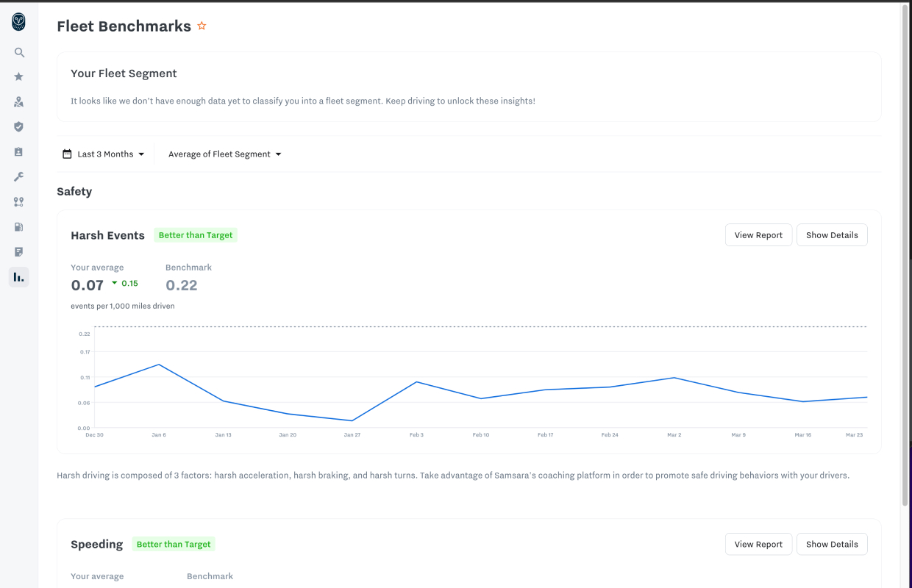Select the Reports bar chart sidebar icon
This screenshot has width=912, height=588.
tap(19, 277)
